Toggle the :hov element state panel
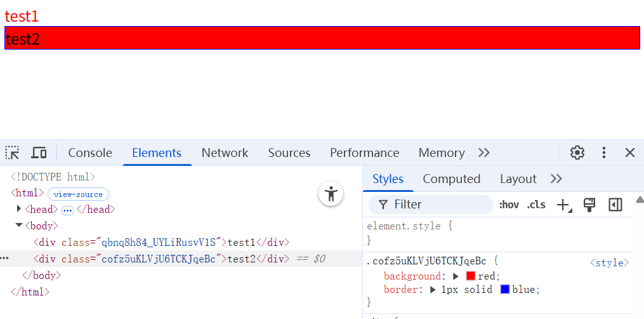 click(509, 205)
